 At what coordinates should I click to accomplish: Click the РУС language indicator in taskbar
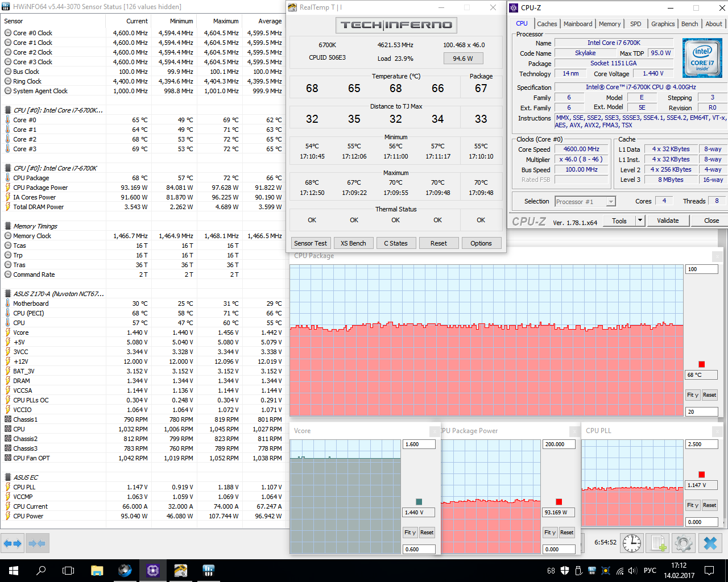650,571
